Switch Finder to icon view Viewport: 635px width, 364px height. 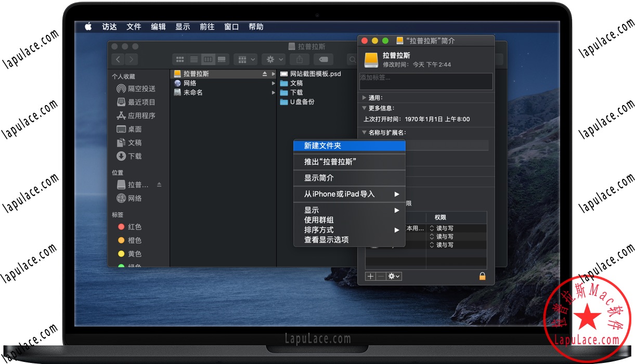180,59
